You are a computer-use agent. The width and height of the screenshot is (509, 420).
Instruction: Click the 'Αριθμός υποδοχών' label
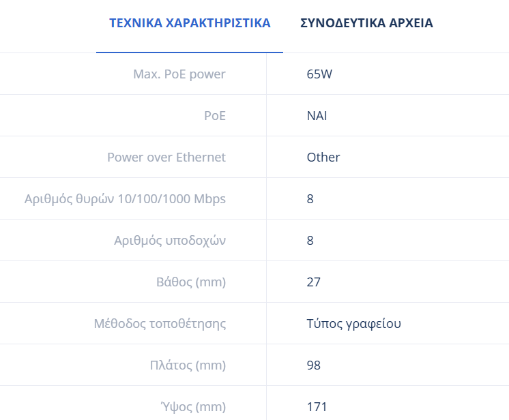[x=170, y=241]
